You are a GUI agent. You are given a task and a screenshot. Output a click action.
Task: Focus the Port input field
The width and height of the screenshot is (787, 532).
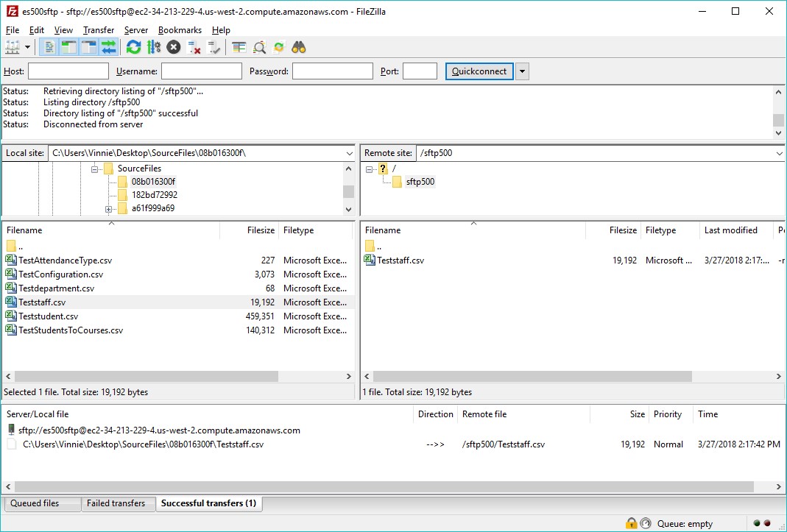pos(420,71)
